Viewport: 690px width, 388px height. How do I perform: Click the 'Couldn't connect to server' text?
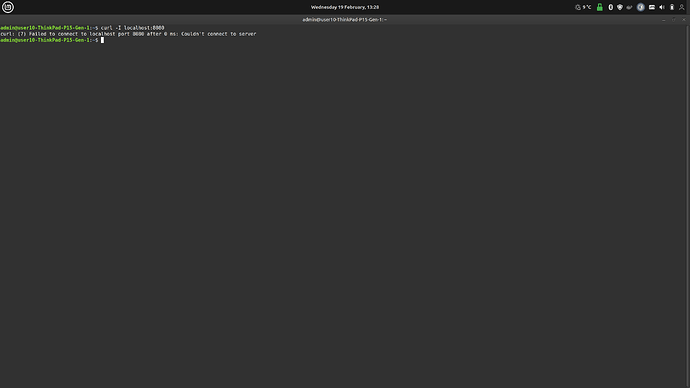pos(218,34)
